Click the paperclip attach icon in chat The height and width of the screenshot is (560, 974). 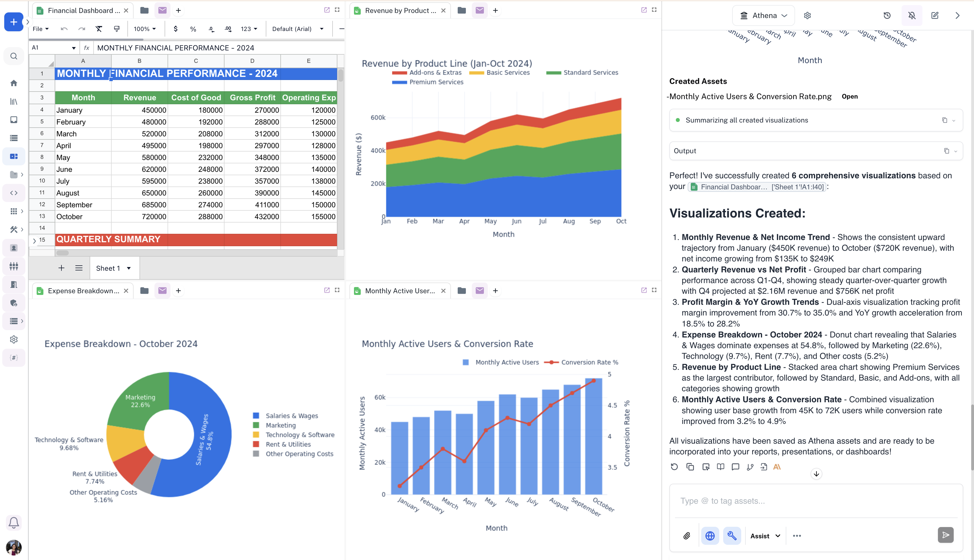click(687, 536)
